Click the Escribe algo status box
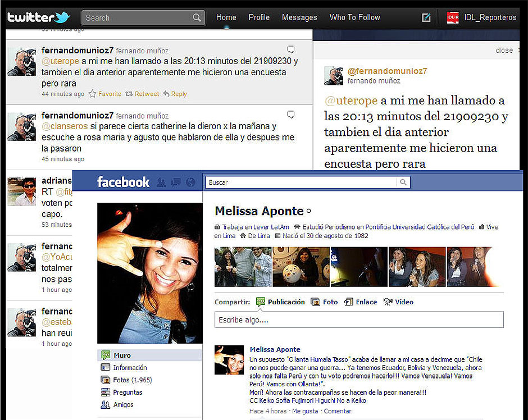The image size is (528, 420). pyautogui.click(x=359, y=319)
